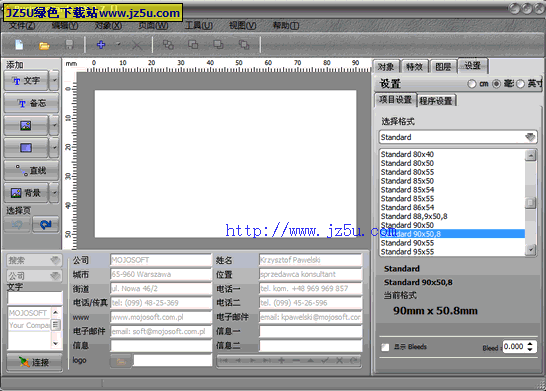The width and height of the screenshot is (546, 391).
Task: Click the fourth object arrangement icon
Action: coord(244,45)
